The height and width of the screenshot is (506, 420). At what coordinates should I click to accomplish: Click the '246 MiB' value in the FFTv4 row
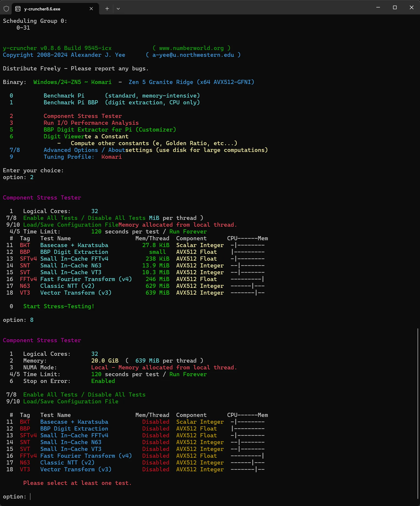(158, 279)
